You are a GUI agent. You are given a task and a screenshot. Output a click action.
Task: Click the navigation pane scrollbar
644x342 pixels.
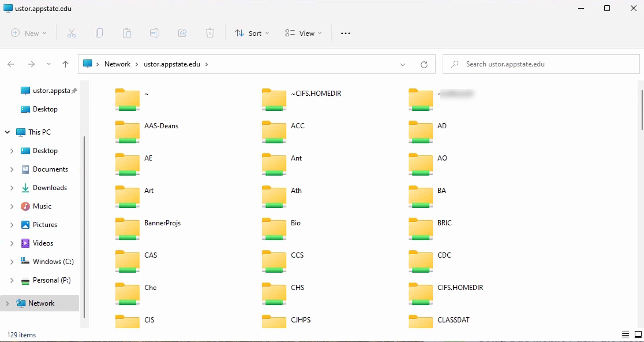point(84,227)
